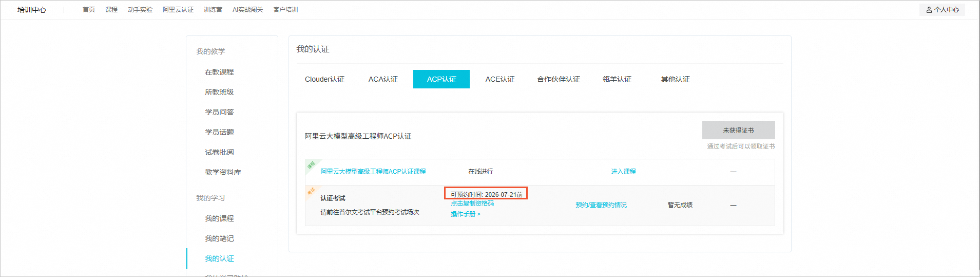
Task: Click the 未获得证书 button
Action: click(739, 130)
